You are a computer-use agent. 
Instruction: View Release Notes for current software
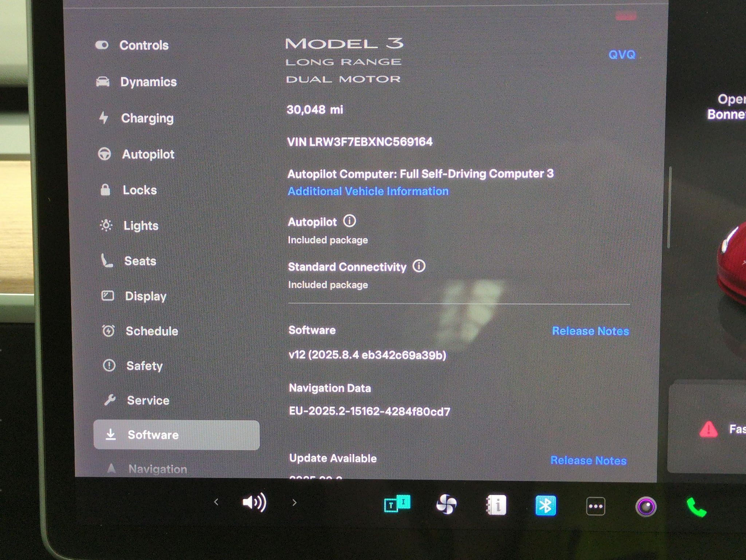coord(590,331)
